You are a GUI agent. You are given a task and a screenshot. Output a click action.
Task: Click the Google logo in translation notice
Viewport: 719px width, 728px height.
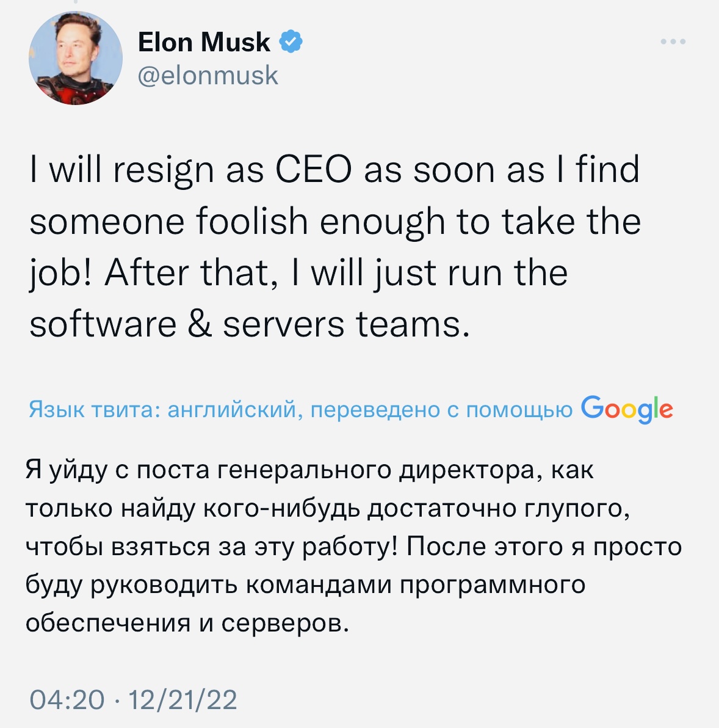point(627,410)
